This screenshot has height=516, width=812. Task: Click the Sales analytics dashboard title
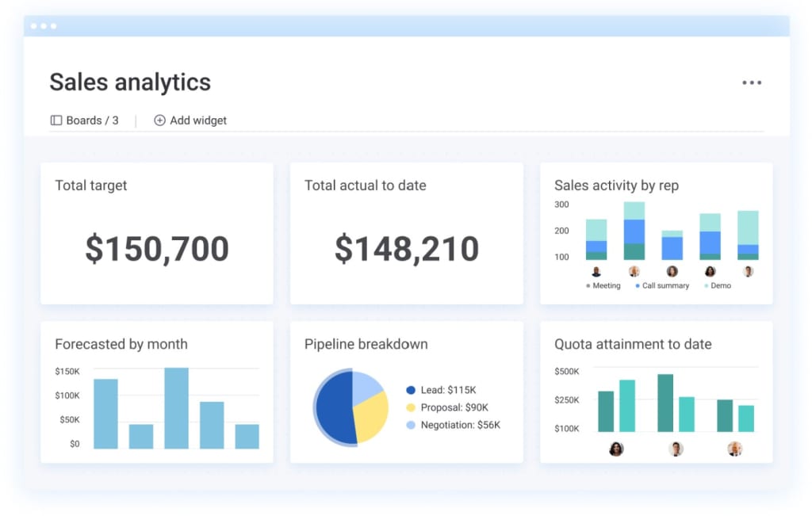[130, 82]
